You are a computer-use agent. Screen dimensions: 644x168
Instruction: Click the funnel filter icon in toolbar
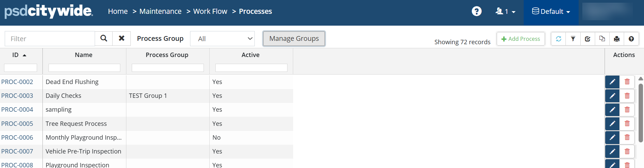[573, 39]
